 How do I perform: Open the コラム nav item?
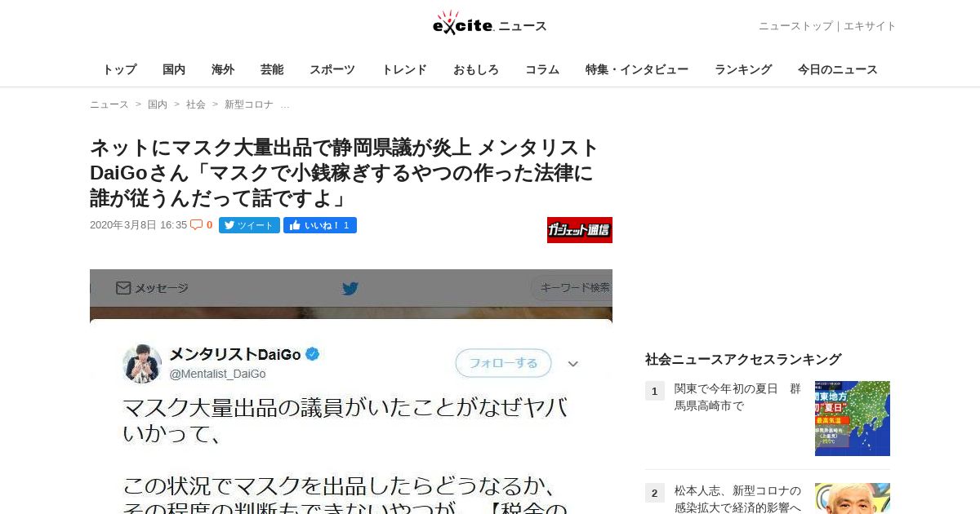pyautogui.click(x=542, y=69)
